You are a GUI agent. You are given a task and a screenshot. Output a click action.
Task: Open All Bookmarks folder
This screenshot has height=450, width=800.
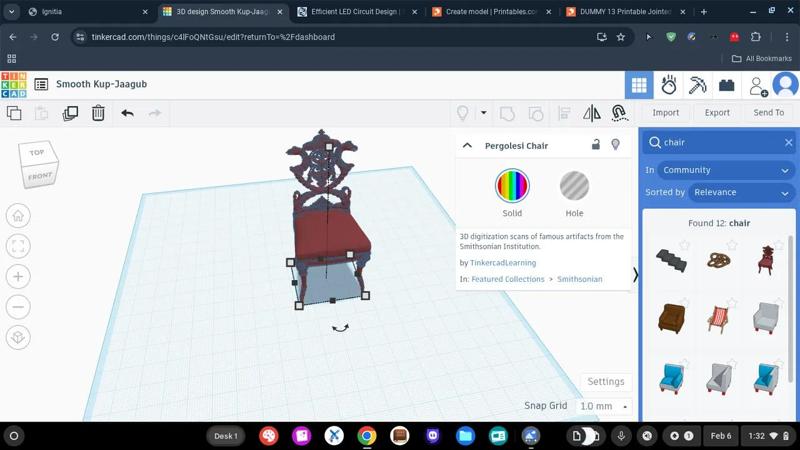pyautogui.click(x=761, y=59)
